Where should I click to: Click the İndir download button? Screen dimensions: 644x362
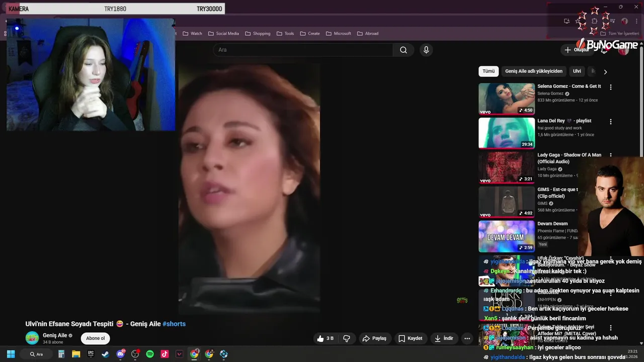444,338
